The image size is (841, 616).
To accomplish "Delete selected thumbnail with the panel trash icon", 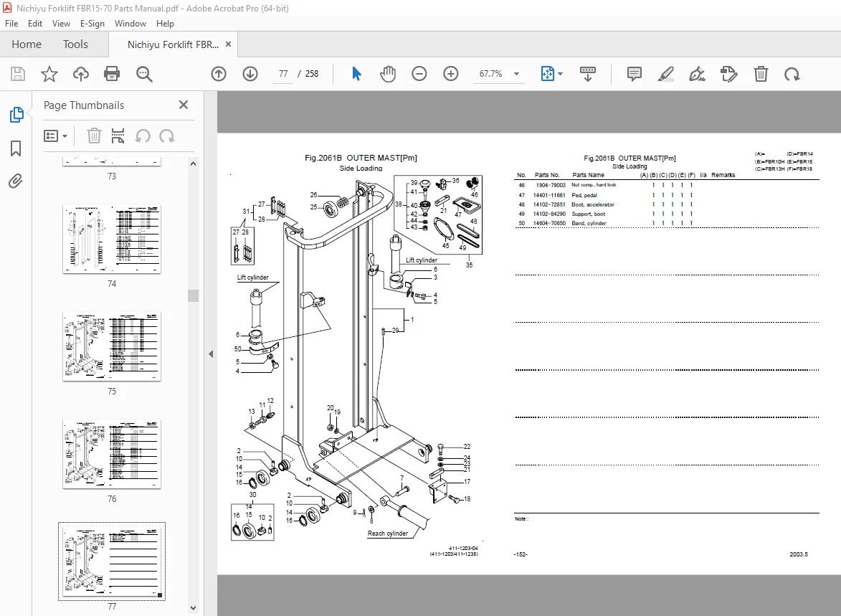I will click(x=94, y=136).
